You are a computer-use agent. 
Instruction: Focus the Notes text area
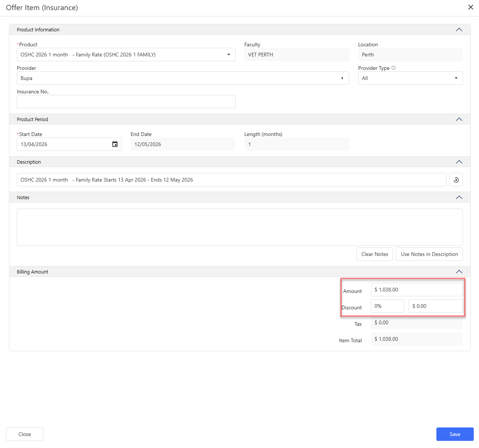pyautogui.click(x=239, y=227)
